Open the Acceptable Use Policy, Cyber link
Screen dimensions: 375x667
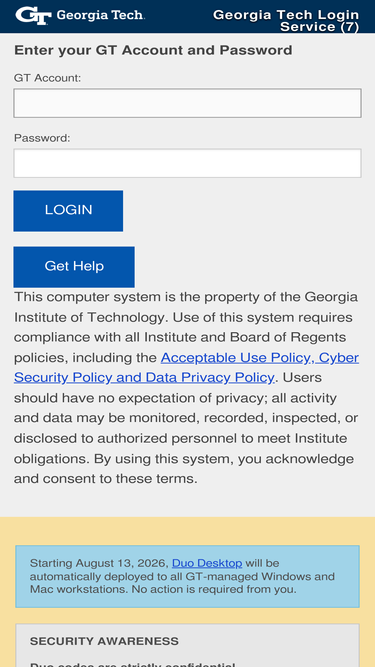click(x=260, y=358)
